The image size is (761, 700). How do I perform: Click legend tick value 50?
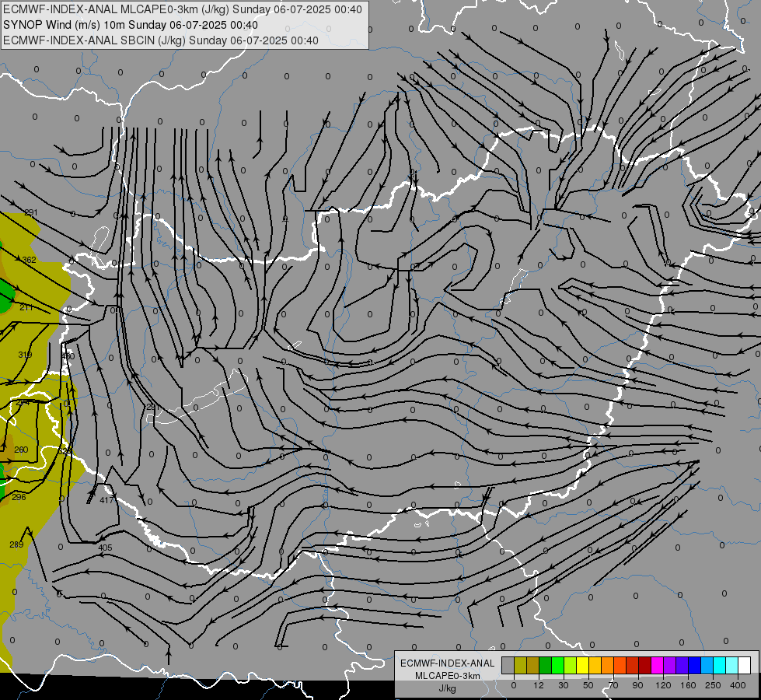tap(588, 685)
